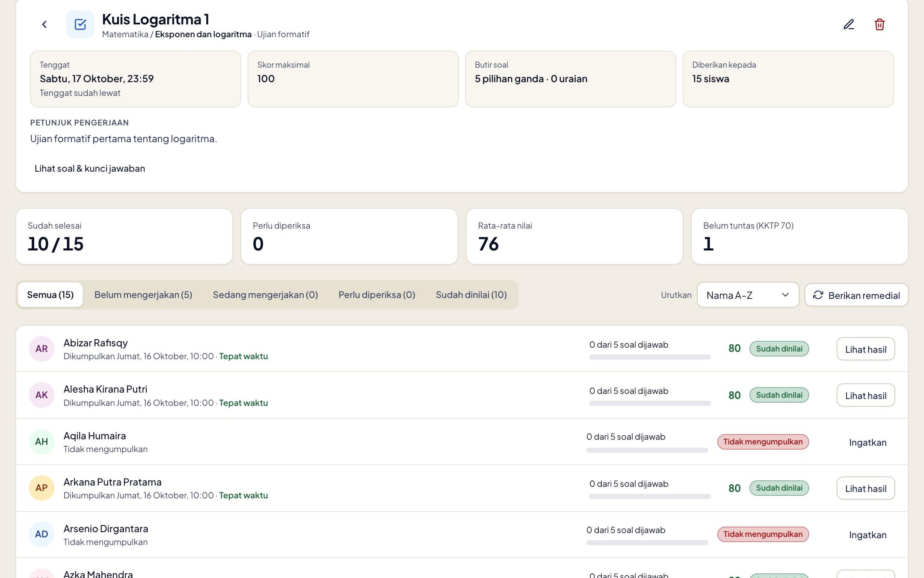Image resolution: width=924 pixels, height=578 pixels.
Task: Open the Nama A–Z sort dropdown
Action: (x=748, y=295)
